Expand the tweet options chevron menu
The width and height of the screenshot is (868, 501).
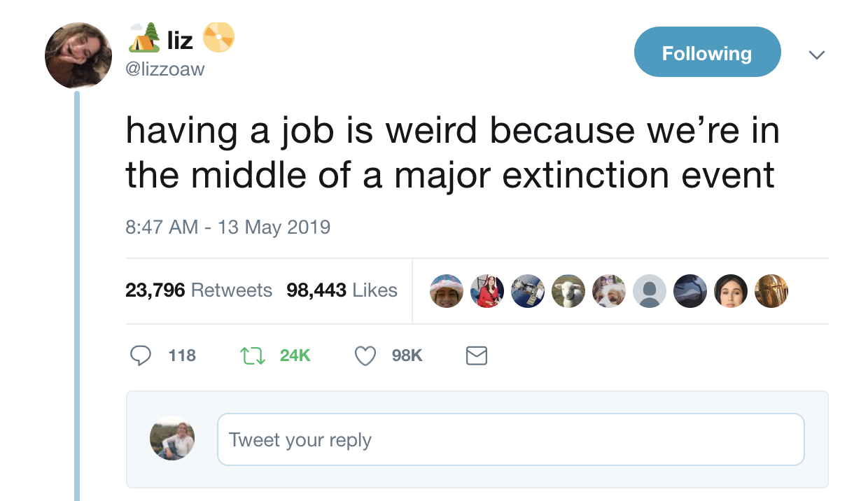tap(816, 54)
